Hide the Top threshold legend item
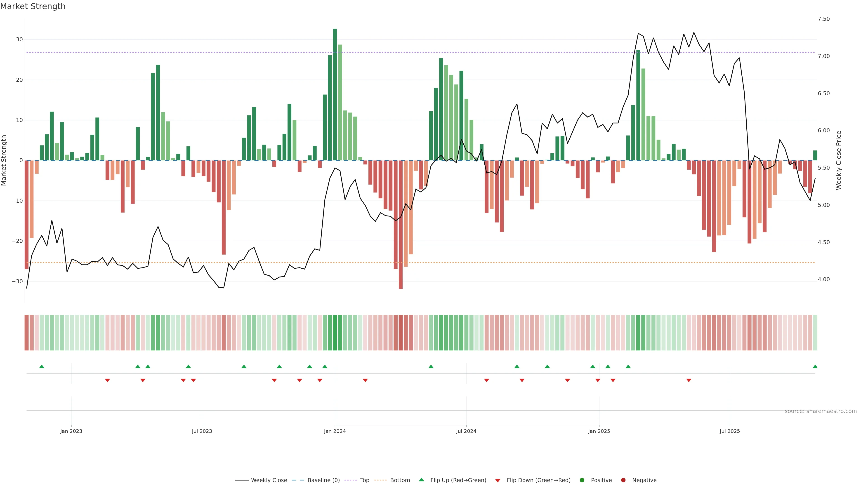The width and height of the screenshot is (868, 488). 364,480
